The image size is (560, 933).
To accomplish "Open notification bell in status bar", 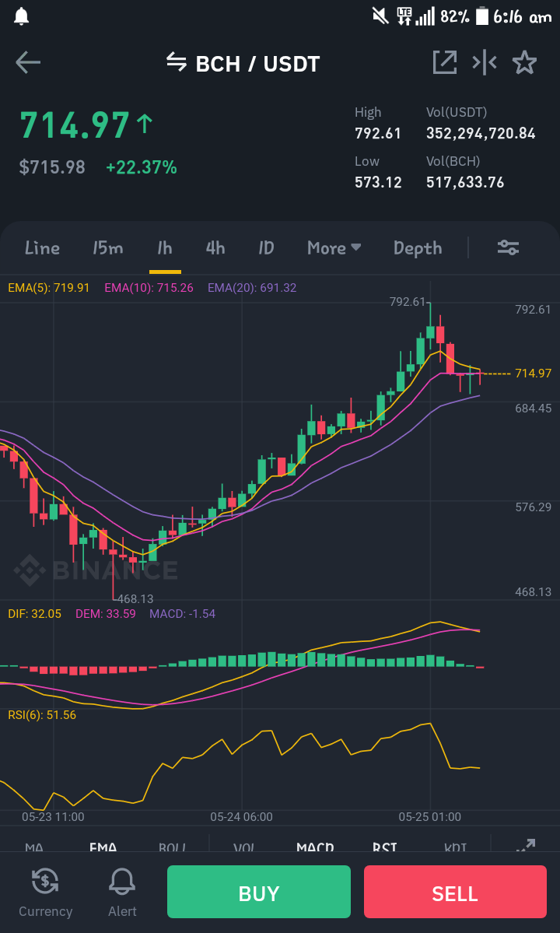I will click(22, 16).
